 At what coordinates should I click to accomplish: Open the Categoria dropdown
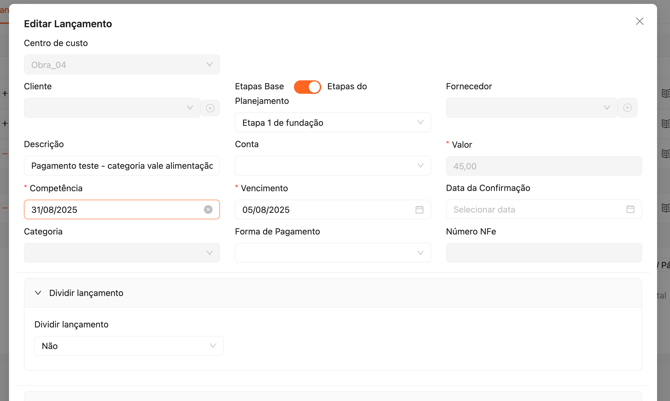(x=122, y=253)
